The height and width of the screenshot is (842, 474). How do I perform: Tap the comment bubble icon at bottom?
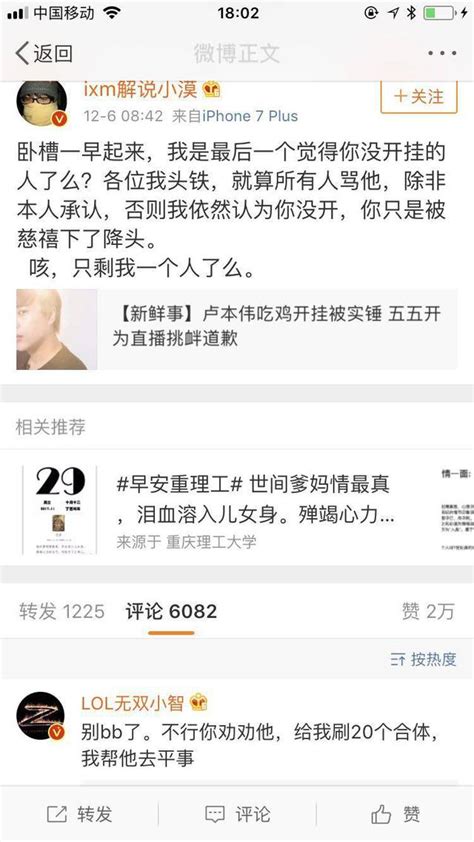point(215,814)
